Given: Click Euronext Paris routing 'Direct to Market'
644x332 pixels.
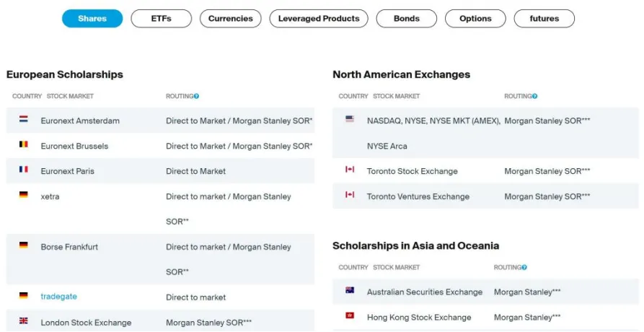Looking at the screenshot, I should tap(196, 171).
